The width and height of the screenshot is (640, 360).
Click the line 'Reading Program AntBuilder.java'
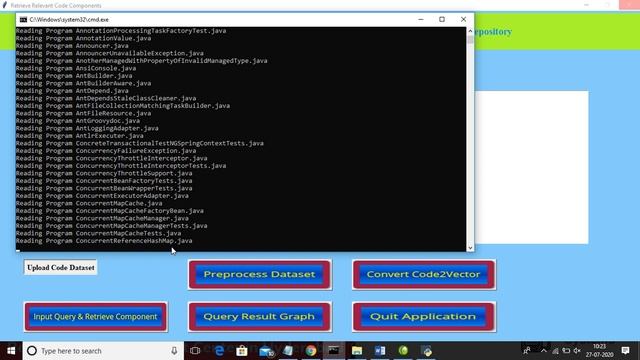[x=74, y=76]
